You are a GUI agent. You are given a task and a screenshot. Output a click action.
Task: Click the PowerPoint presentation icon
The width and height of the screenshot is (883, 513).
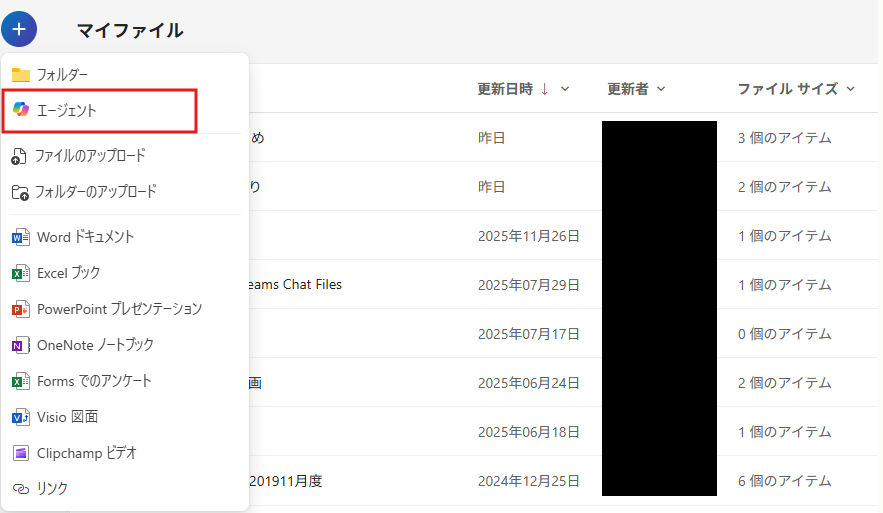coord(21,309)
